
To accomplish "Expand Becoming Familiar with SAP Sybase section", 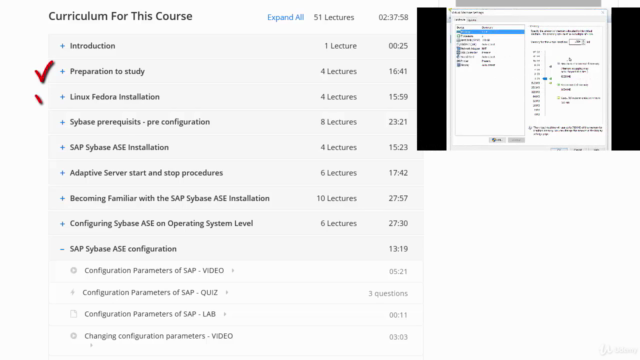I will pyautogui.click(x=62, y=198).
